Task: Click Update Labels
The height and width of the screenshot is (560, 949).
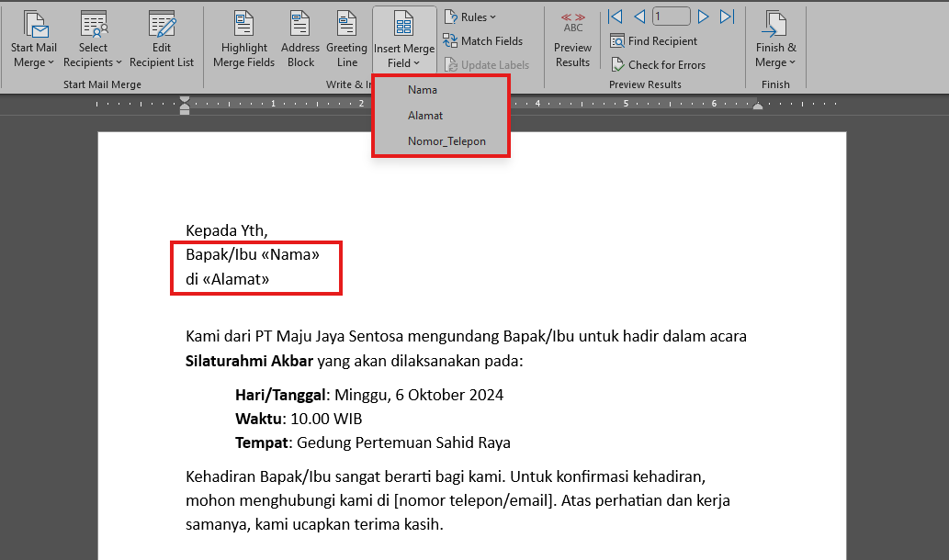Action: tap(488, 64)
